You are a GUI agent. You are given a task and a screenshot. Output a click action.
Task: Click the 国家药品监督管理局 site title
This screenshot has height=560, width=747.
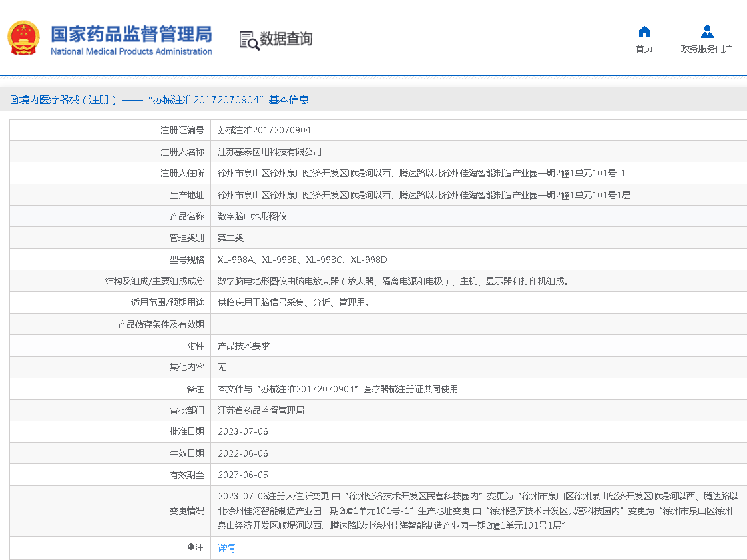(x=131, y=33)
